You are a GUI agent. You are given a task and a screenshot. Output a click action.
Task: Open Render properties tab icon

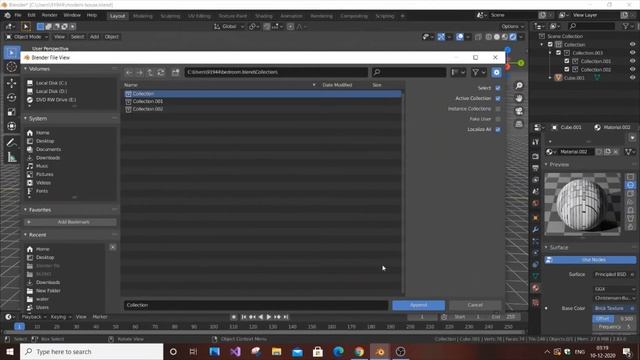(536, 157)
